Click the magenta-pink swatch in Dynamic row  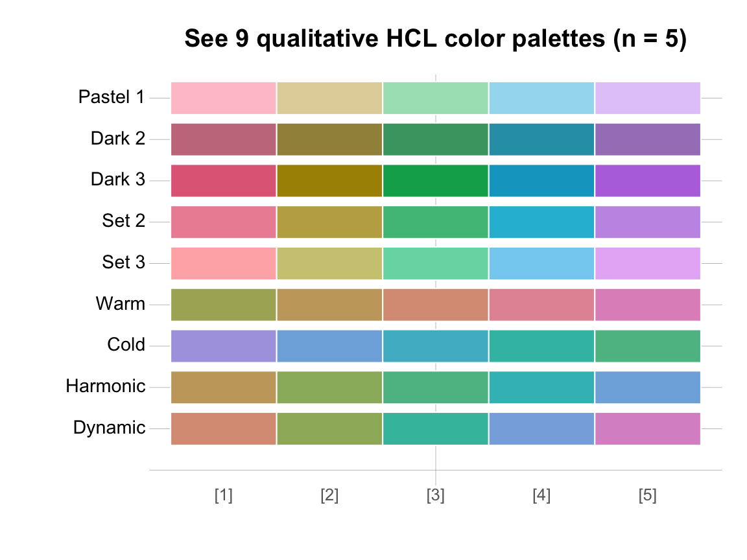647,428
